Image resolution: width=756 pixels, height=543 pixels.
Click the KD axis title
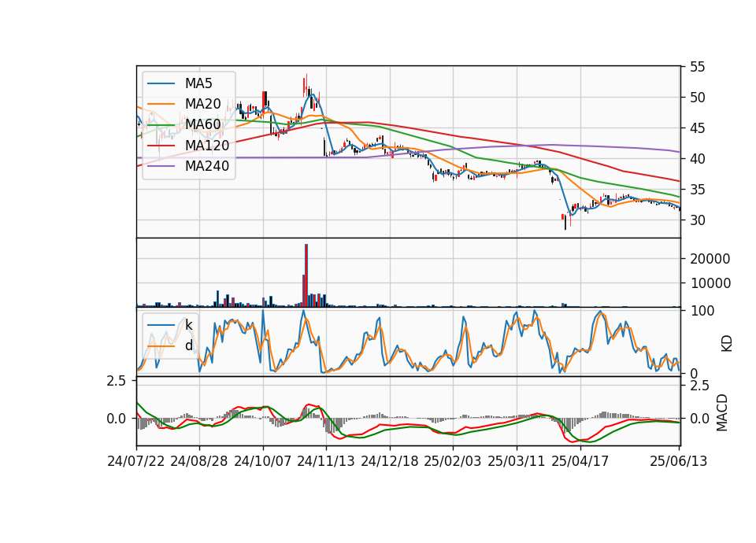tap(726, 344)
